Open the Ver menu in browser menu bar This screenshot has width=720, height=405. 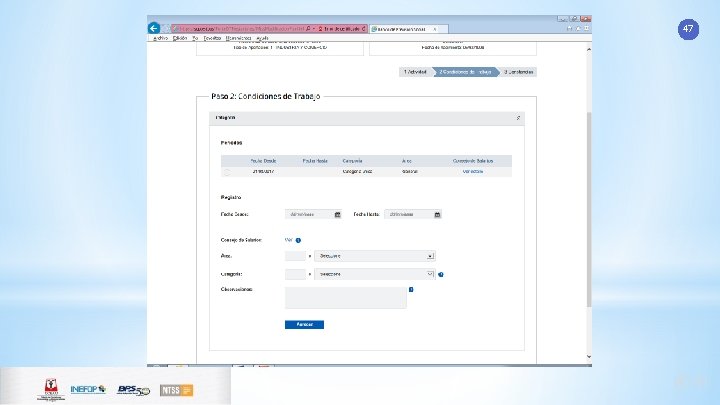pyautogui.click(x=195, y=38)
